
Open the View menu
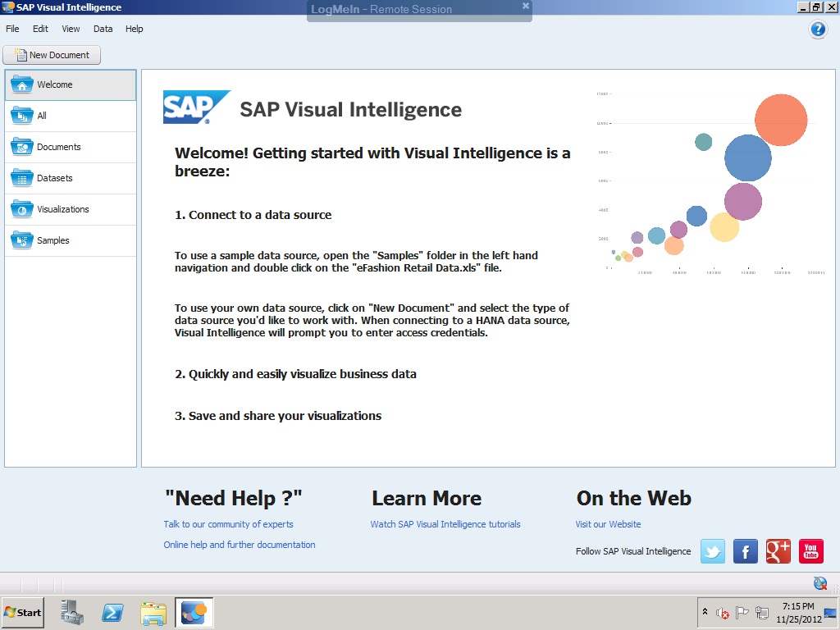coord(71,29)
